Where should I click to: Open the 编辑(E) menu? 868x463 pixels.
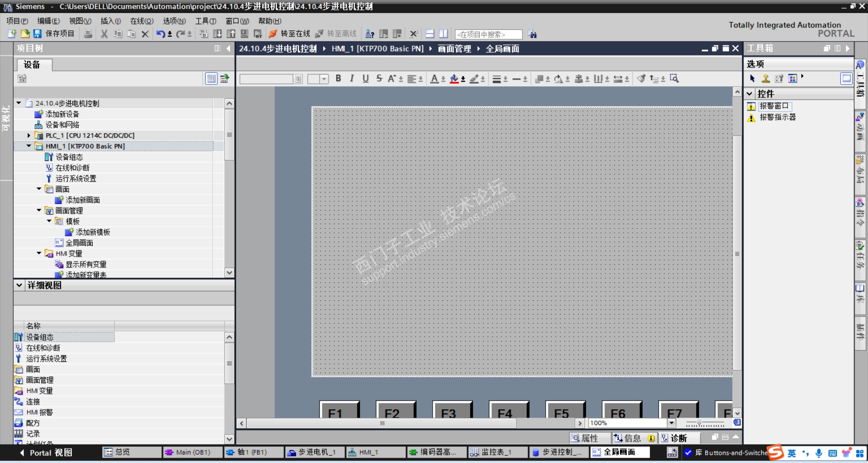(48, 21)
